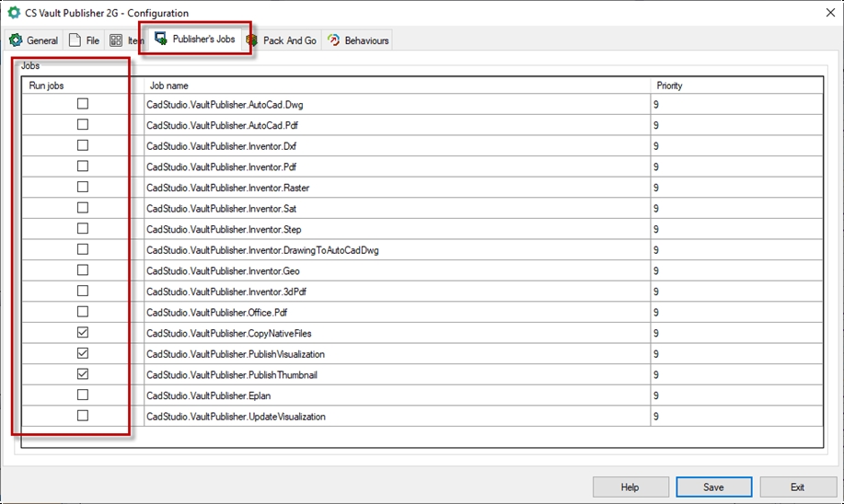844x504 pixels.
Task: Click the CS Vault Publisher title bar icon
Action: pyautogui.click(x=14, y=13)
